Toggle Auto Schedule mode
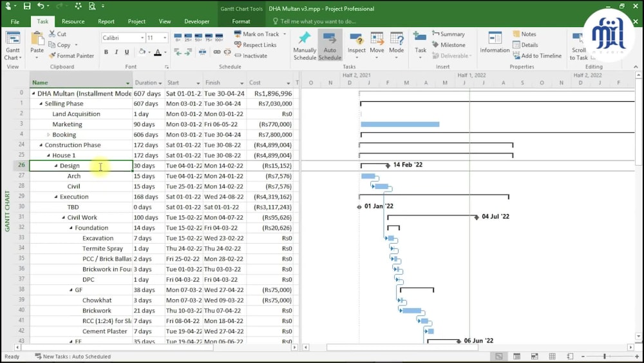This screenshot has height=363, width=644. coord(330,46)
